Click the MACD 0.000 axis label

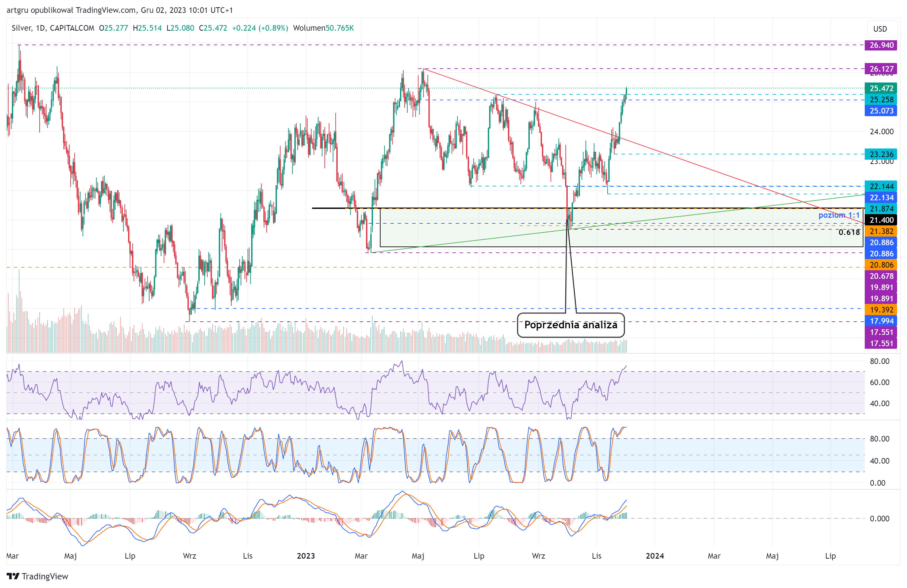click(880, 518)
